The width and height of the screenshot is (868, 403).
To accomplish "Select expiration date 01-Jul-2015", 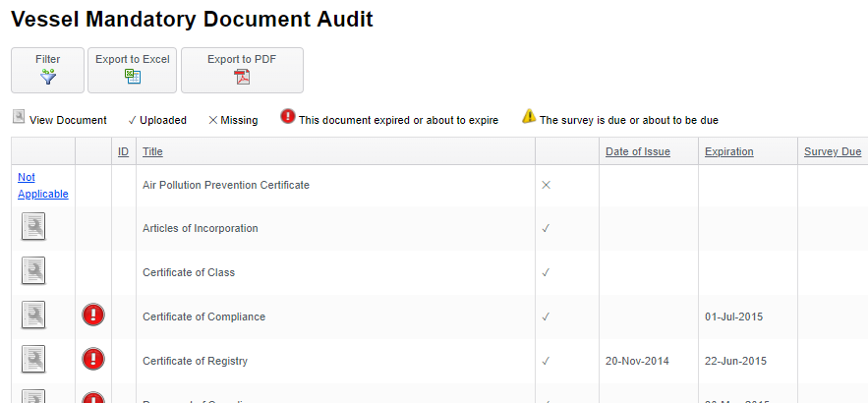I will [733, 317].
